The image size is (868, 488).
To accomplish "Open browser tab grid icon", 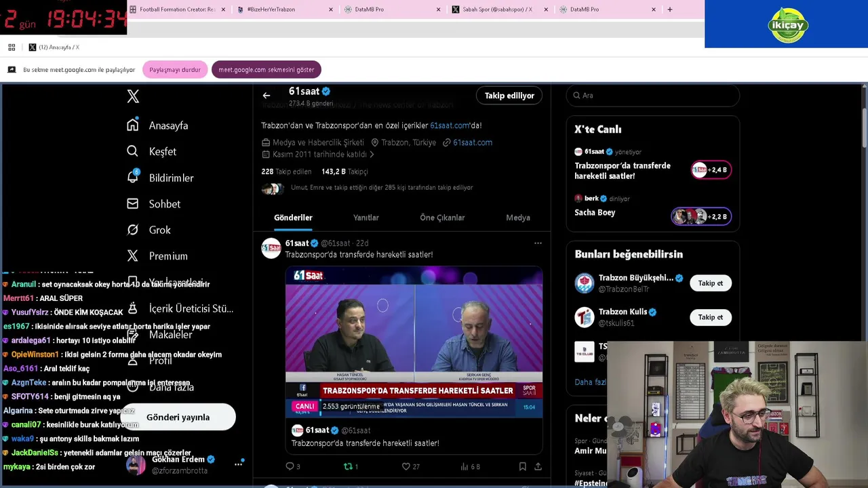I will 12,47.
